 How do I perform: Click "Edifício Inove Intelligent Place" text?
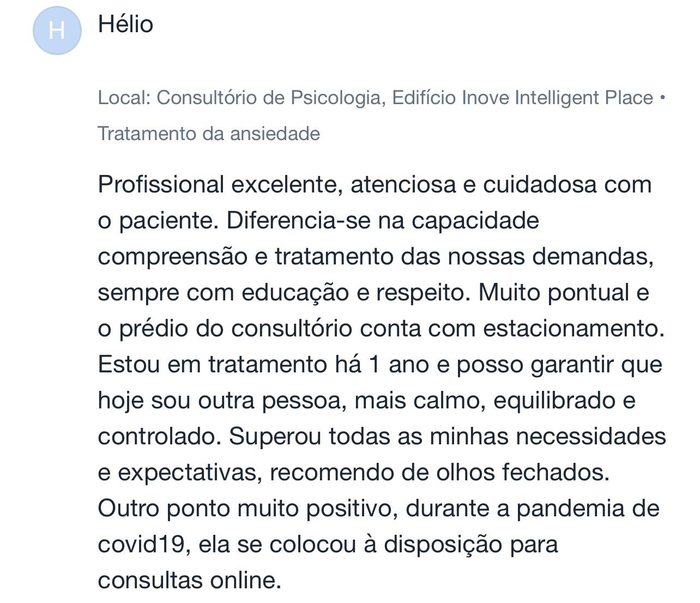(522, 98)
